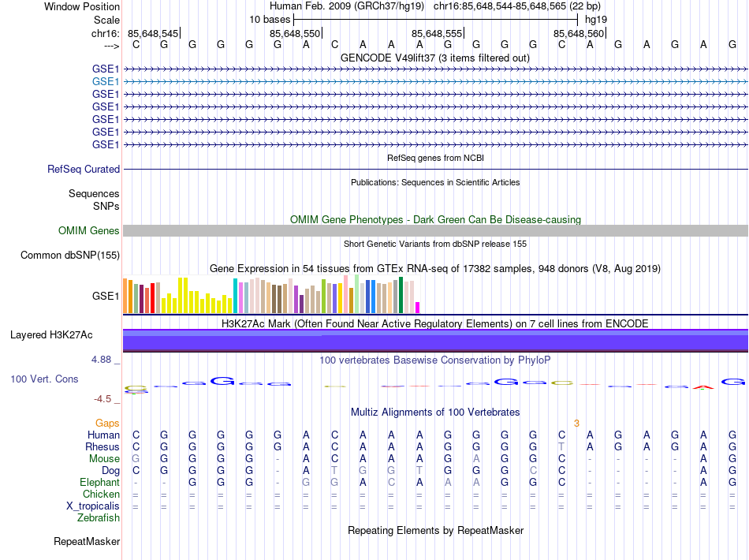
Task: Click the H3K27Ac Mark track title text
Action: tap(434, 323)
